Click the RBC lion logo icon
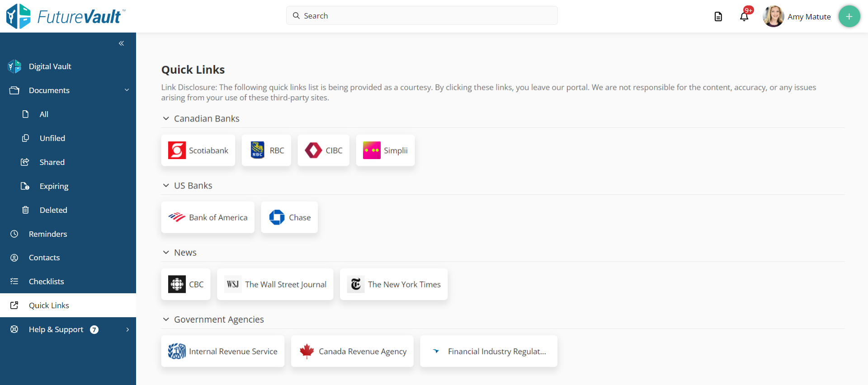The image size is (868, 385). [257, 150]
